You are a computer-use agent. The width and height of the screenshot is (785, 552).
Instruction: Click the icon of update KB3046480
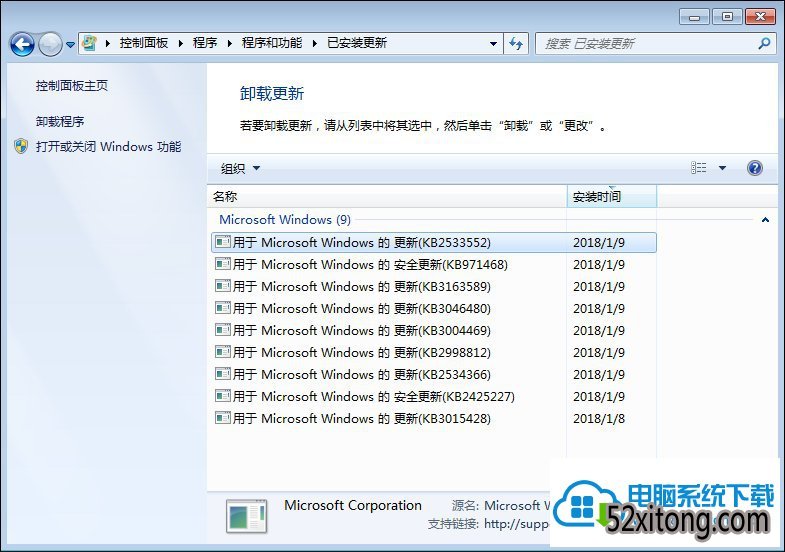tap(223, 308)
